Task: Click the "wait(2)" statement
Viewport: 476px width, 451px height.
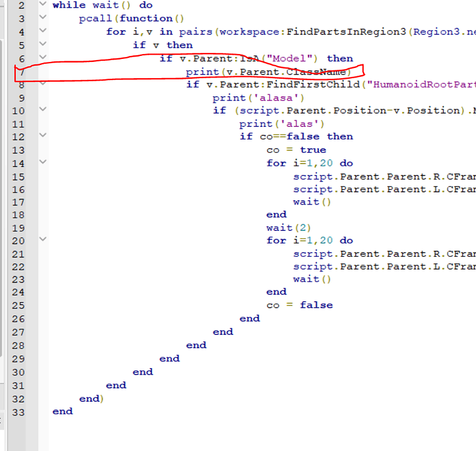Action: [288, 228]
